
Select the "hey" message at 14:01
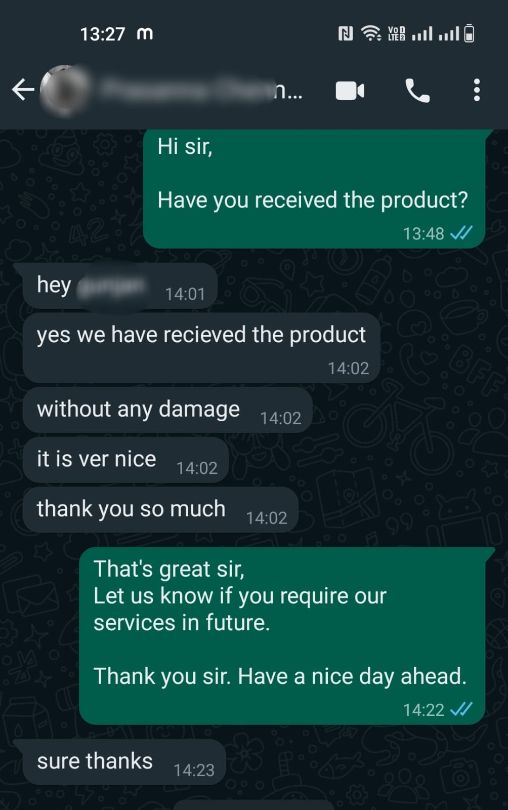click(119, 286)
